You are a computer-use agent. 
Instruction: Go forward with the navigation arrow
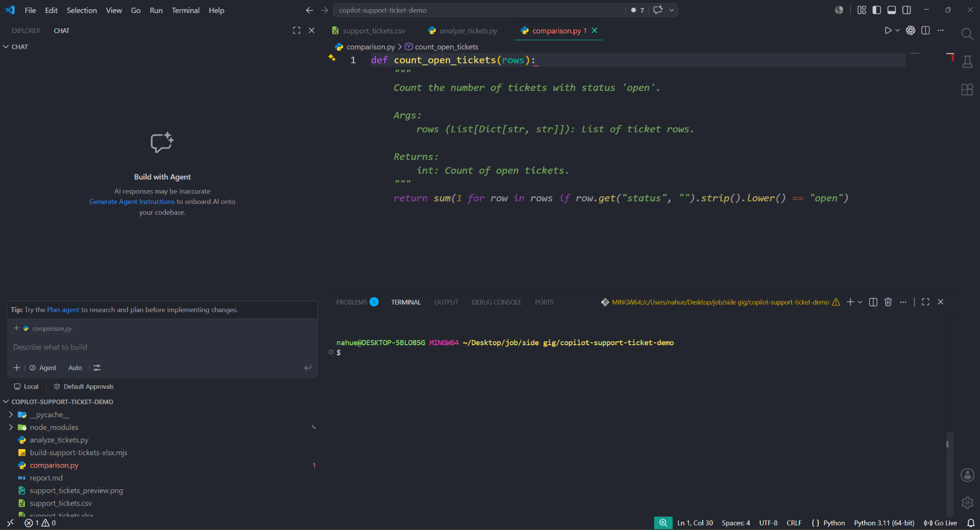tap(324, 10)
